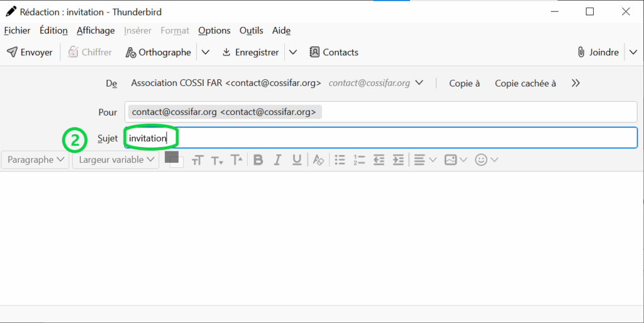Screen dimensions: 644x323
Task: Pick the text color swatch
Action: (x=171, y=156)
